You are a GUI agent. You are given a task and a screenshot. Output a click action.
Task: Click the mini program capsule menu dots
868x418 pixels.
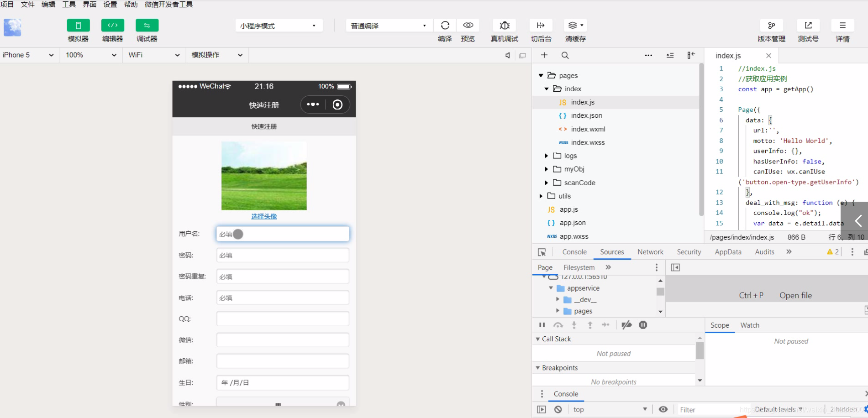pyautogui.click(x=313, y=104)
